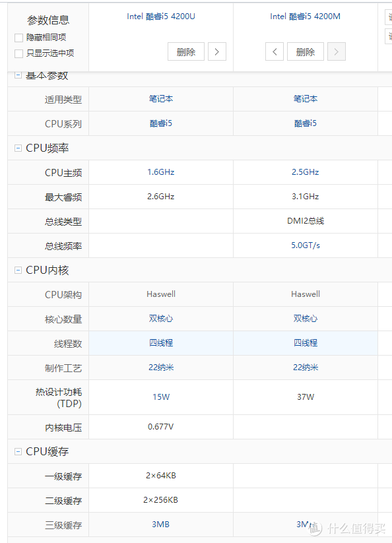Click 双核心 link for 4200U

161,318
